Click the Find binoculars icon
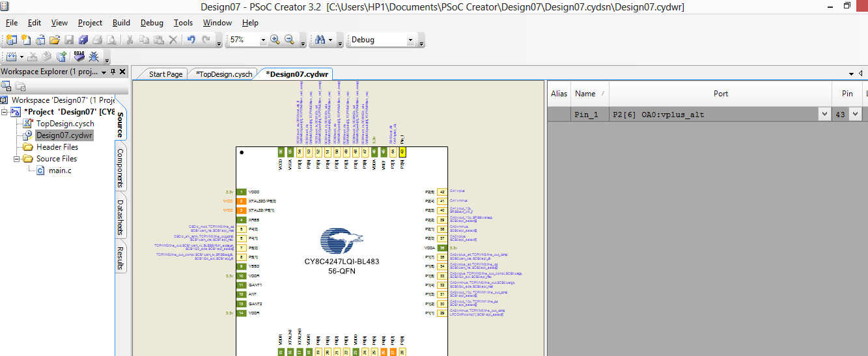868x356 pixels. (x=320, y=40)
